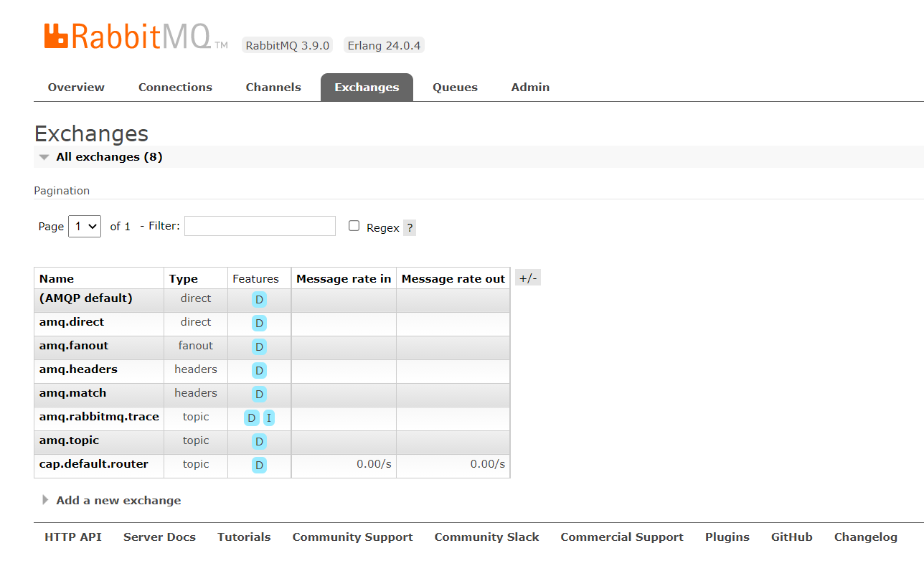Enable the Regex checkbox
The width and height of the screenshot is (924, 571).
(x=354, y=226)
